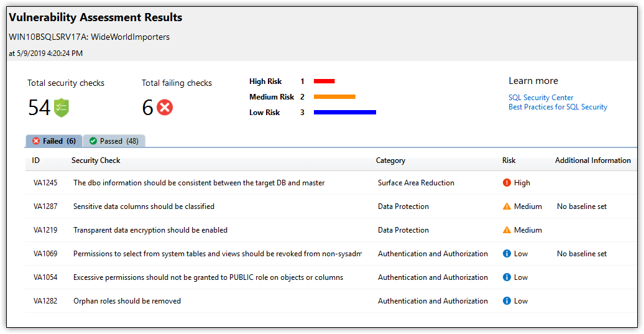Click the green shield icon beside 54

click(61, 108)
